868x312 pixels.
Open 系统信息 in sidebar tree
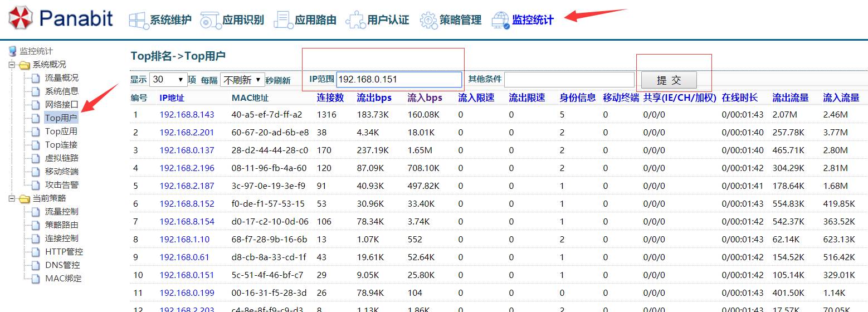pyautogui.click(x=62, y=91)
